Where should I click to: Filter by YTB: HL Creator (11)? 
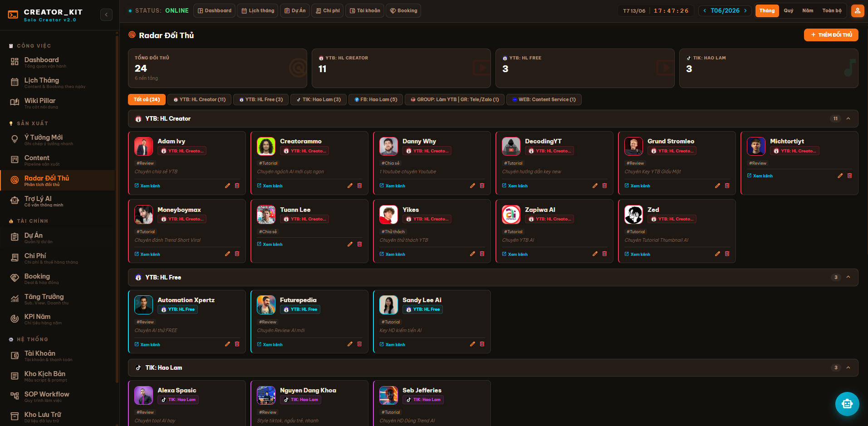click(x=200, y=99)
